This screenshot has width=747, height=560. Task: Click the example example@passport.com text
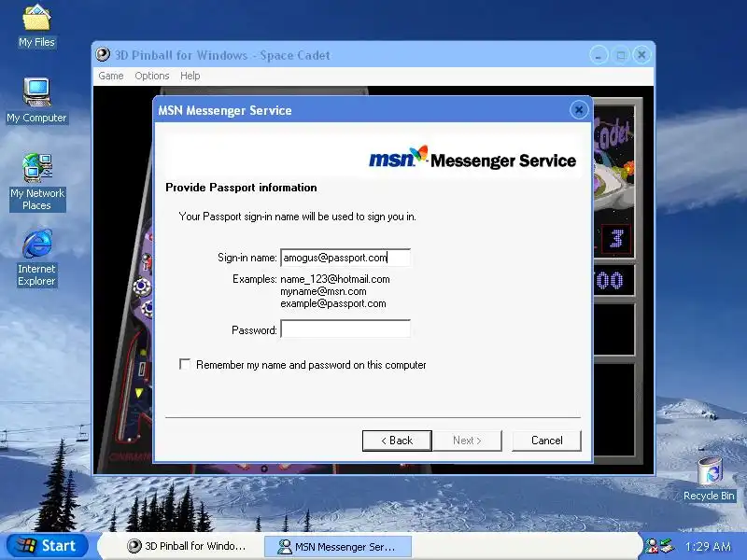[333, 304]
